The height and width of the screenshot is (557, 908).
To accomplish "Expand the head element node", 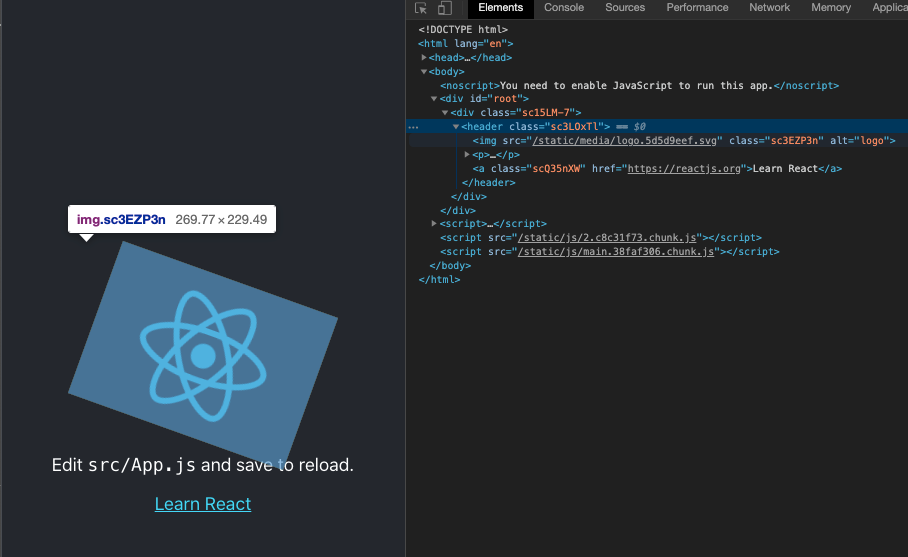I will point(424,57).
